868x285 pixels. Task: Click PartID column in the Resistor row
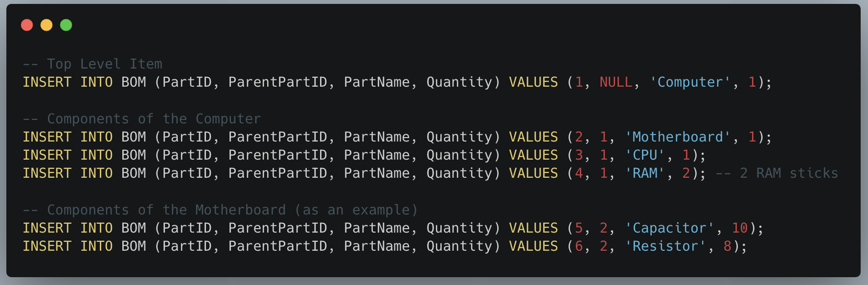tap(187, 246)
